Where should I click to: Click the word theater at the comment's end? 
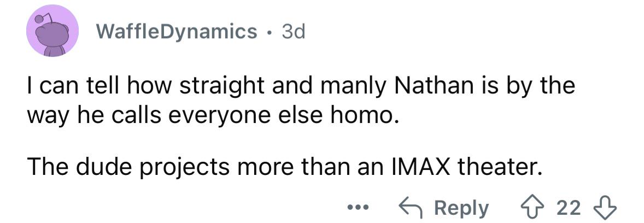(x=497, y=167)
